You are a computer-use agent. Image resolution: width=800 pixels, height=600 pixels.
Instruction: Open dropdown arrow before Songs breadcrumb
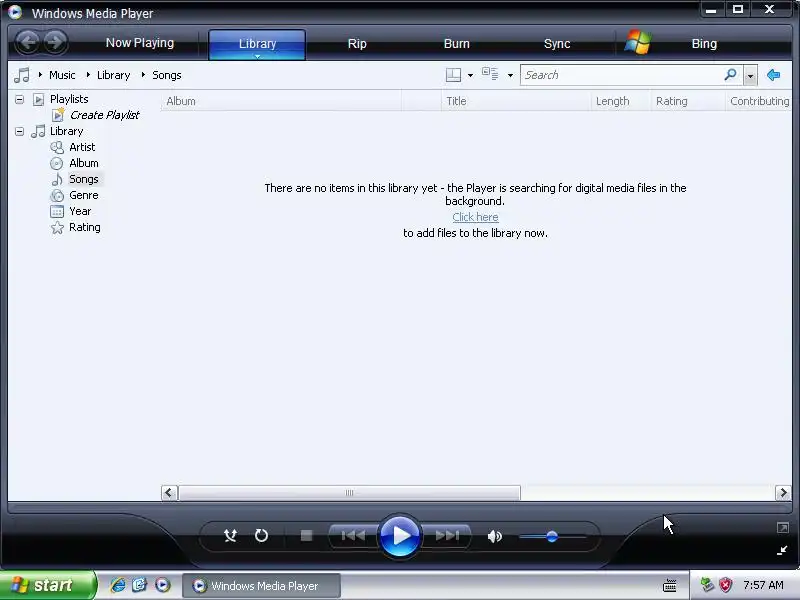(143, 75)
